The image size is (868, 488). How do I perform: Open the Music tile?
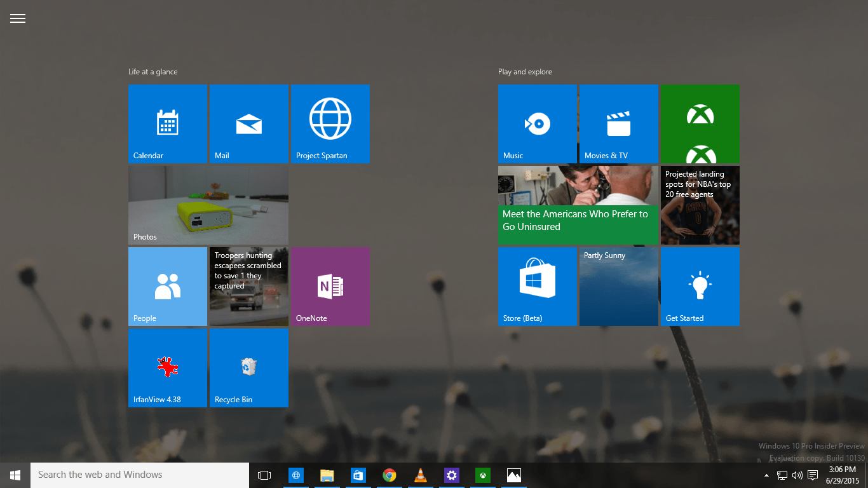538,124
